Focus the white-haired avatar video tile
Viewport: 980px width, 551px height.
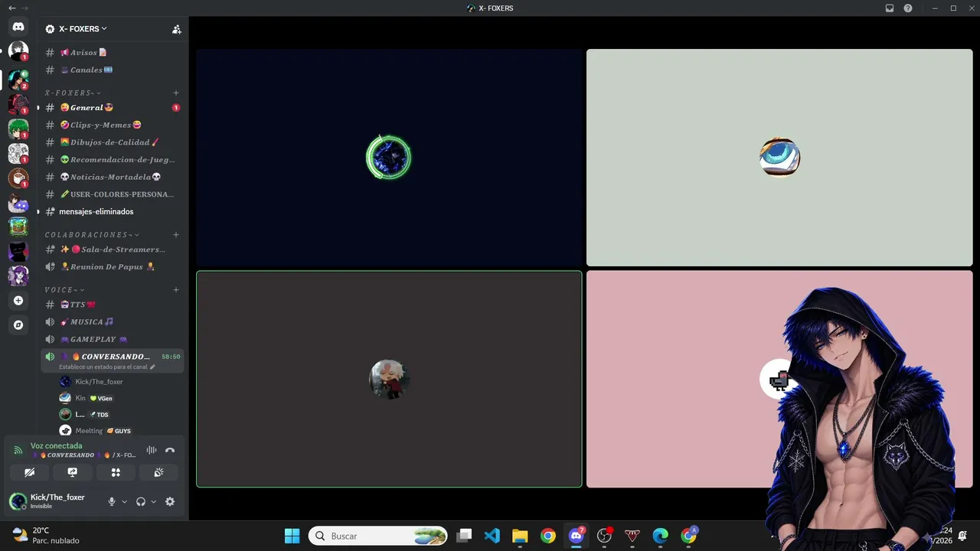tap(389, 379)
